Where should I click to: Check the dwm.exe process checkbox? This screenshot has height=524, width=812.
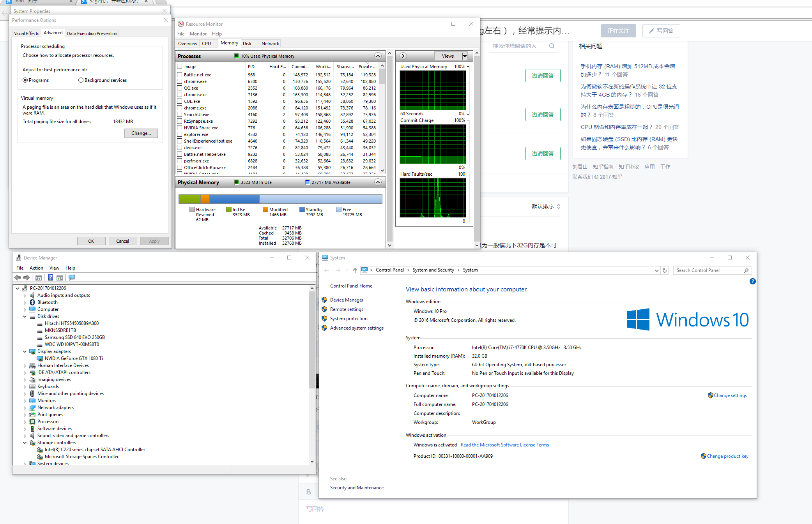pos(180,147)
